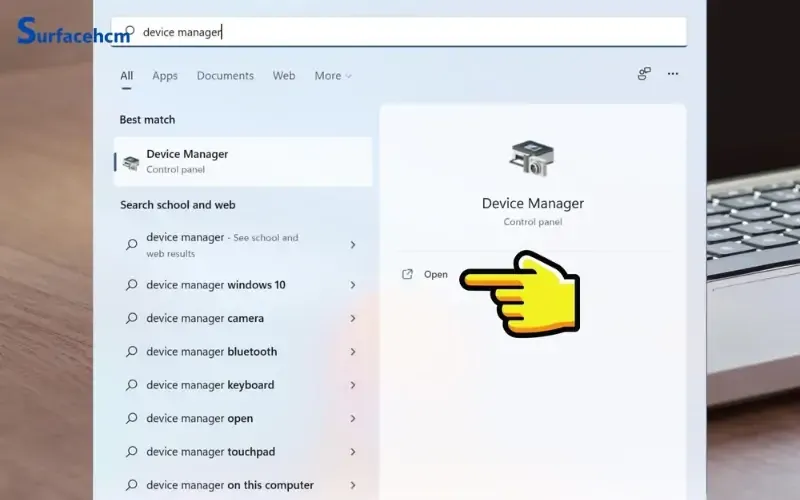Screen dimensions: 800x500
Task: Click search icon beside "device manager open"
Action: (x=132, y=418)
